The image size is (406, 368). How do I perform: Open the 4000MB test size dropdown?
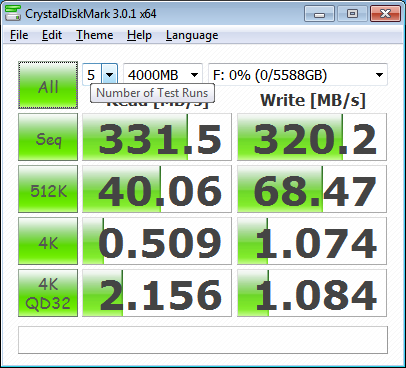(x=163, y=75)
